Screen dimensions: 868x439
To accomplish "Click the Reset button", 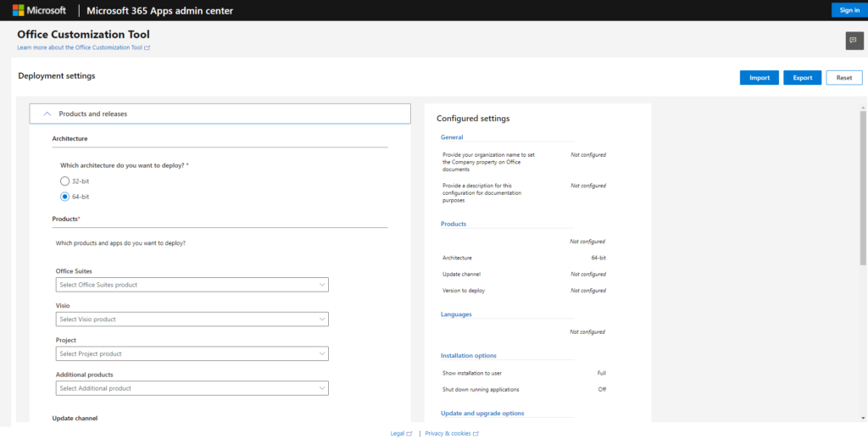I will tap(844, 77).
